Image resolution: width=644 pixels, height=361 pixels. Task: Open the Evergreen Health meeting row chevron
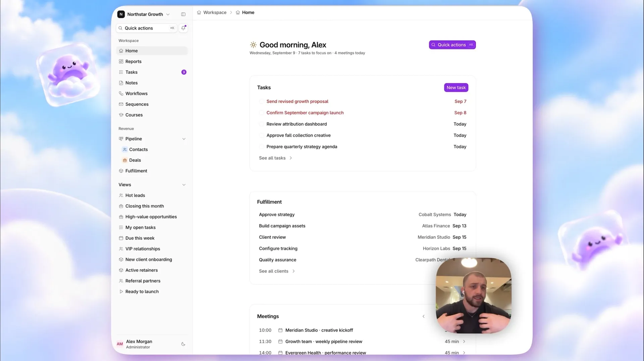point(464,352)
